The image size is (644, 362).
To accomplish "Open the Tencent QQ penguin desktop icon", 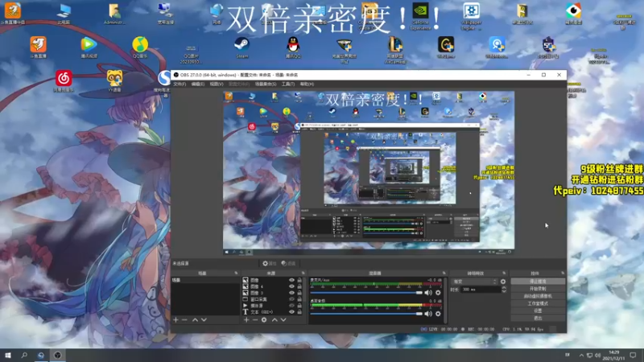I will (x=293, y=47).
